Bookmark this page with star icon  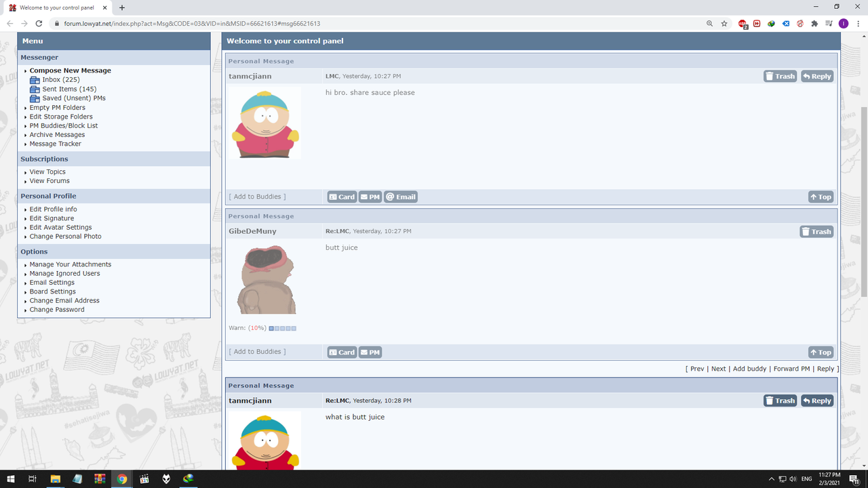click(x=724, y=23)
